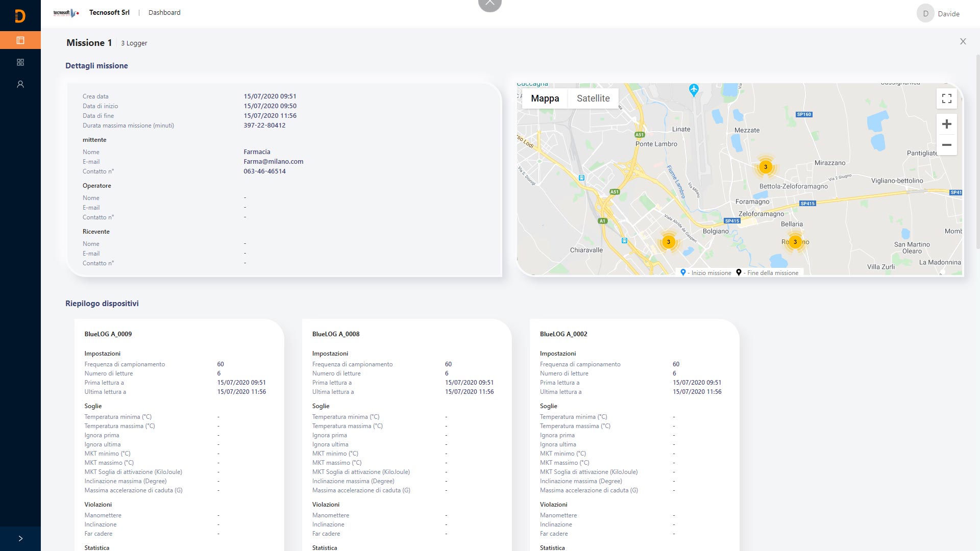Click the Inizio missione legend pin

click(x=683, y=272)
